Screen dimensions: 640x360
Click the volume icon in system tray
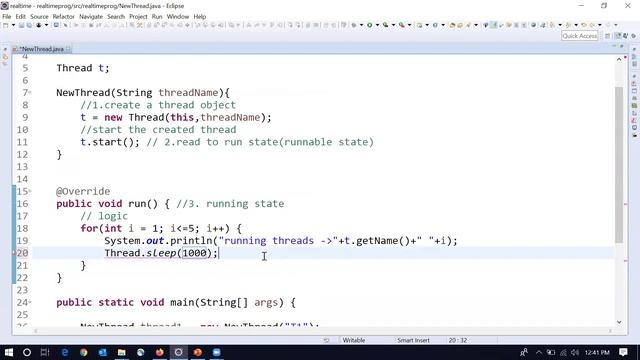[x=575, y=352]
